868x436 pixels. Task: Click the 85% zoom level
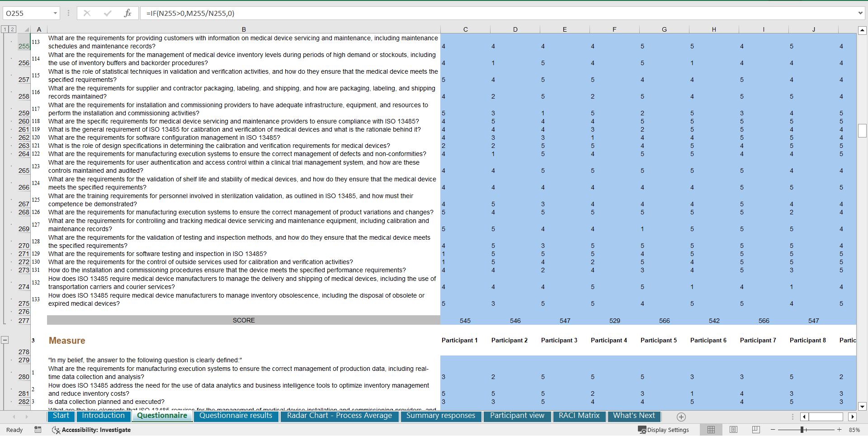click(854, 430)
